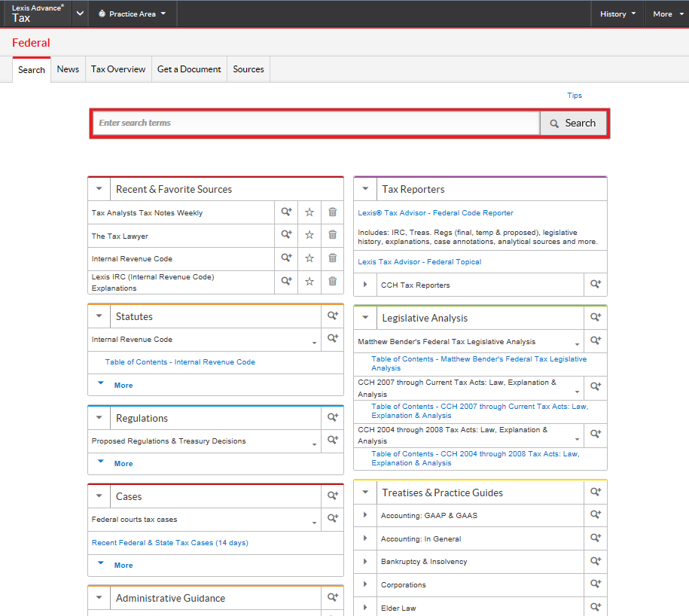Expand the Bankruptcy & Insolvency row
Viewport: 689px width, 616px height.
pyautogui.click(x=365, y=561)
